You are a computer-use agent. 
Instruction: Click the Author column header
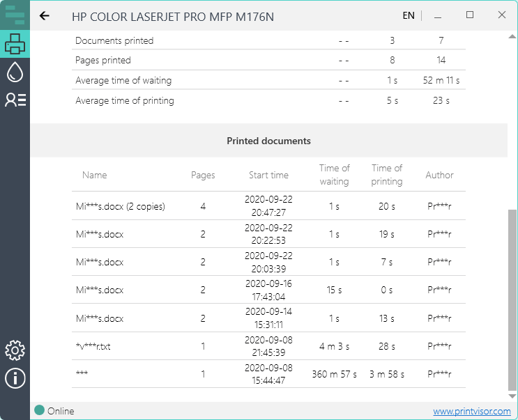point(439,175)
